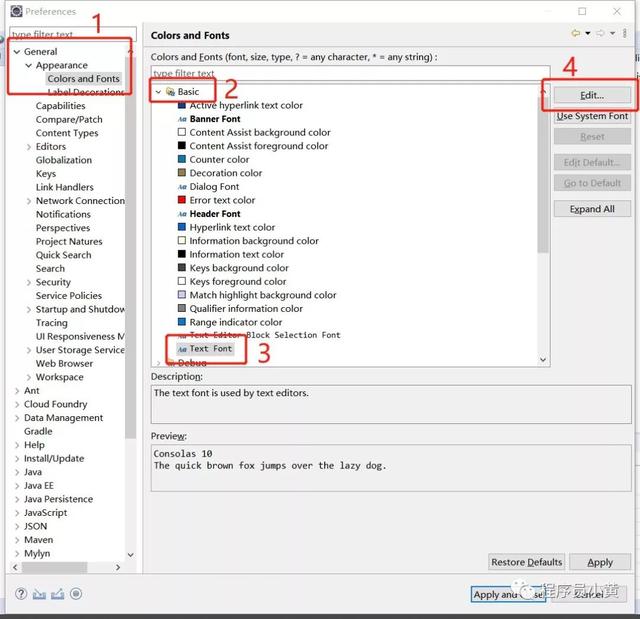The image size is (640, 619).
Task: Click Decoration color swatch
Action: tap(182, 173)
